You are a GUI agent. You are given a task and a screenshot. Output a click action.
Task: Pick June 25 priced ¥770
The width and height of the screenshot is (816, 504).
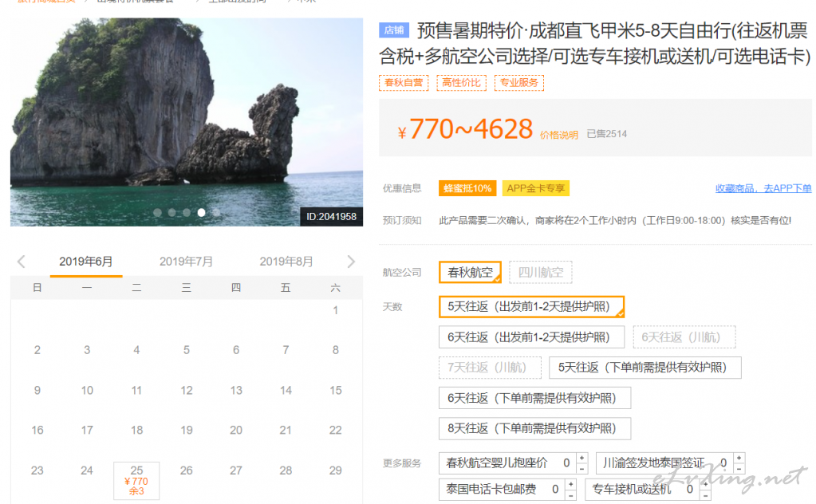(x=136, y=480)
